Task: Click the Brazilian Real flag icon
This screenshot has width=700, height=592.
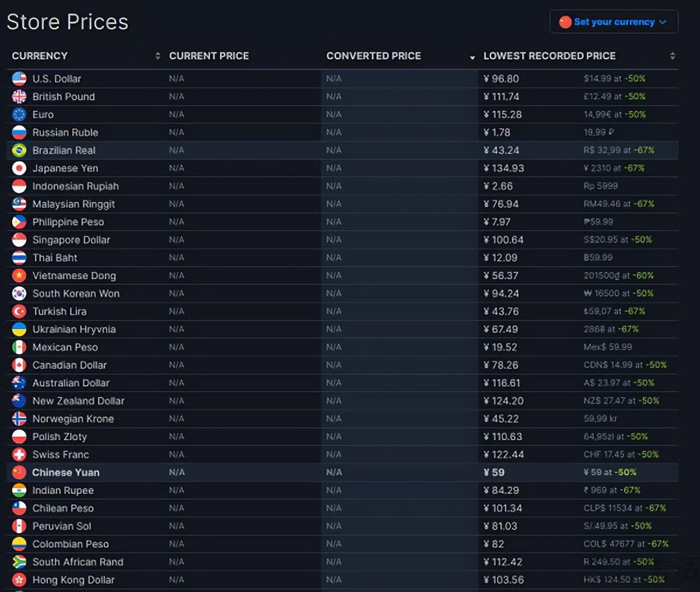Action: [19, 150]
